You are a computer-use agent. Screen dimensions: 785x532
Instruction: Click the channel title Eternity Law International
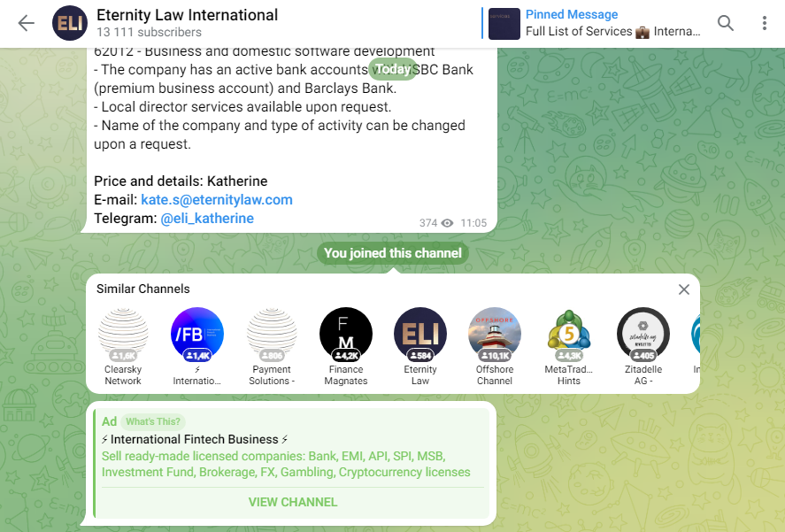188,15
